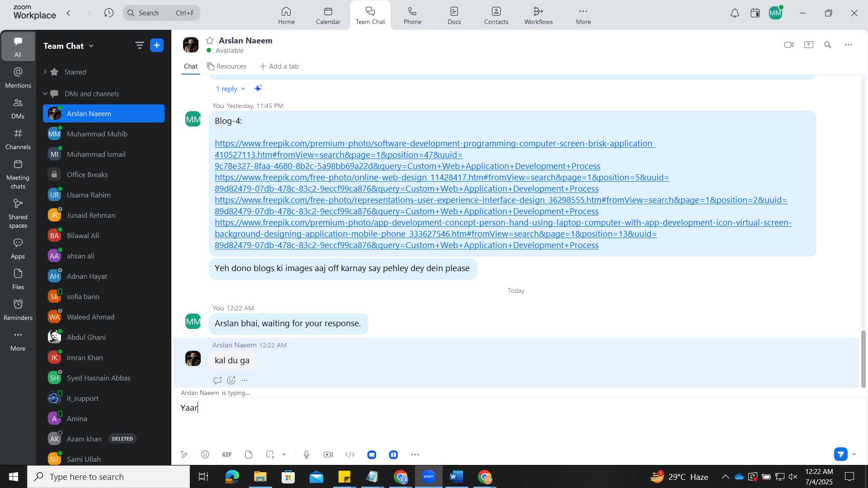Open the Channels sidebar section
868x488 pixels.
18,139
